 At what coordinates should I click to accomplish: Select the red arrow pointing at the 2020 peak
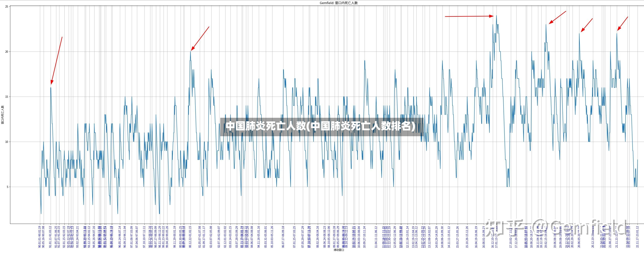tap(587, 25)
